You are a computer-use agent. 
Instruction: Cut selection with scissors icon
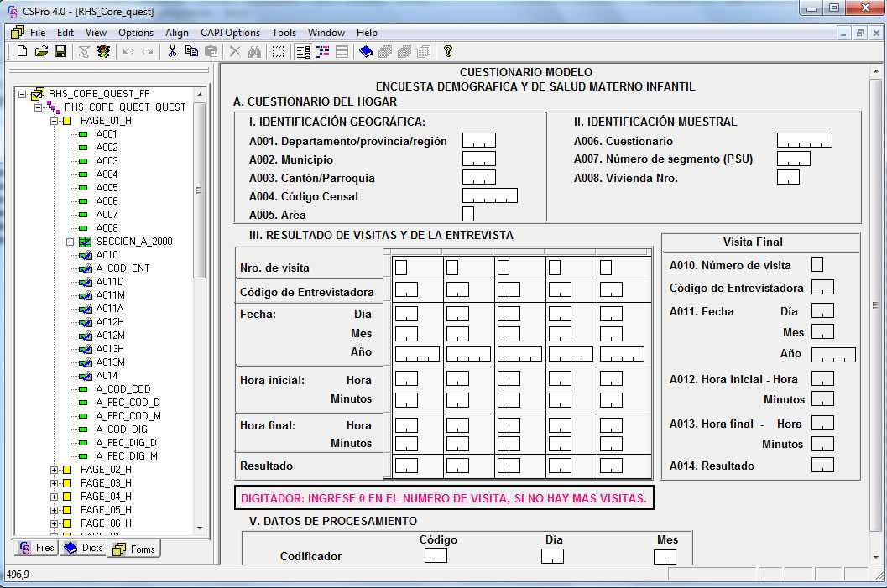[x=173, y=51]
